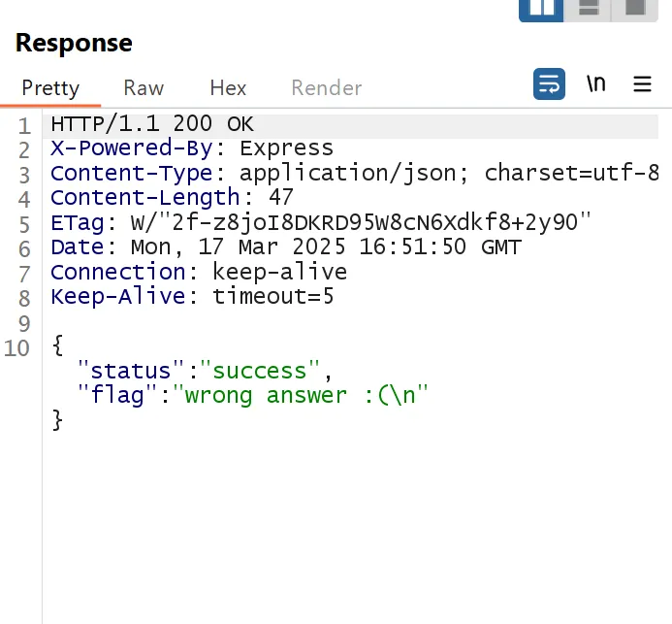
Task: Click the Date header line
Action: [286, 247]
